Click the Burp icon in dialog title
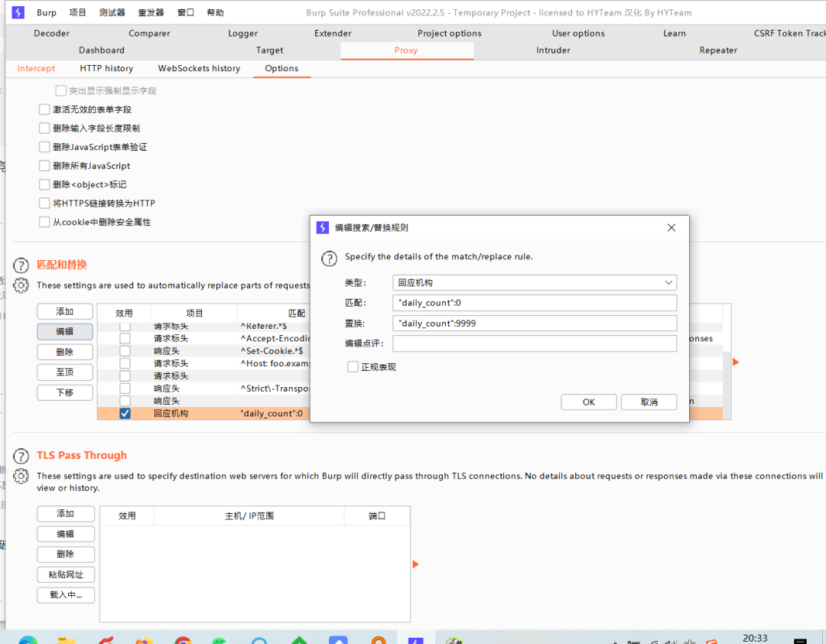Image resolution: width=826 pixels, height=644 pixels. tap(323, 228)
